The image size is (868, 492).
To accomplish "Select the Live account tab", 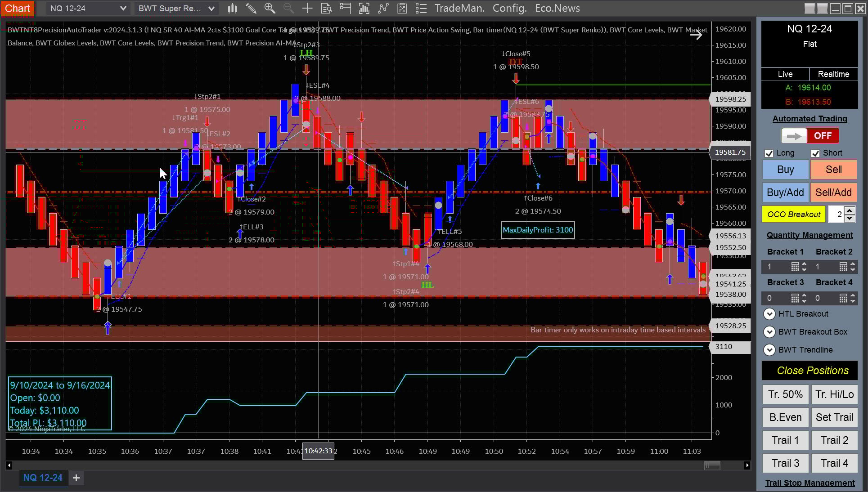I will (x=785, y=74).
